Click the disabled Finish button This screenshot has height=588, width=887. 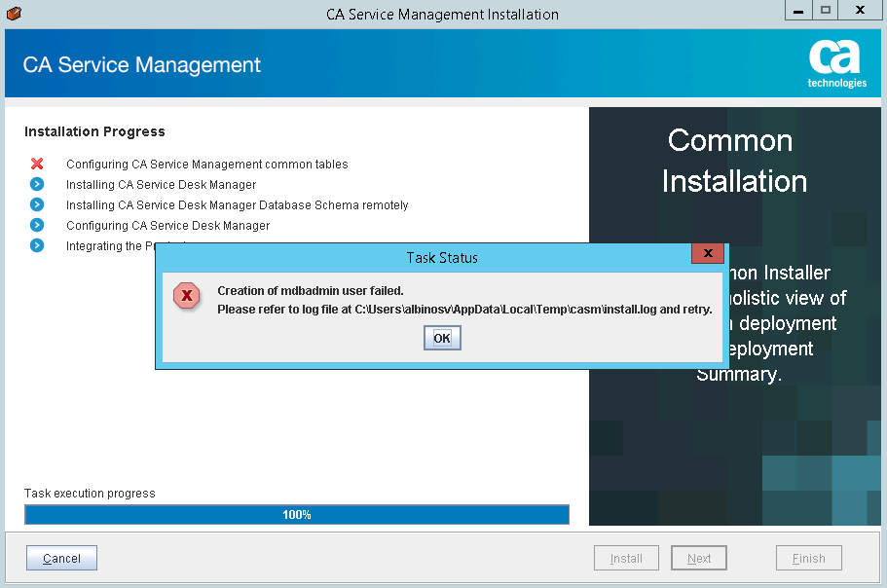(x=808, y=558)
